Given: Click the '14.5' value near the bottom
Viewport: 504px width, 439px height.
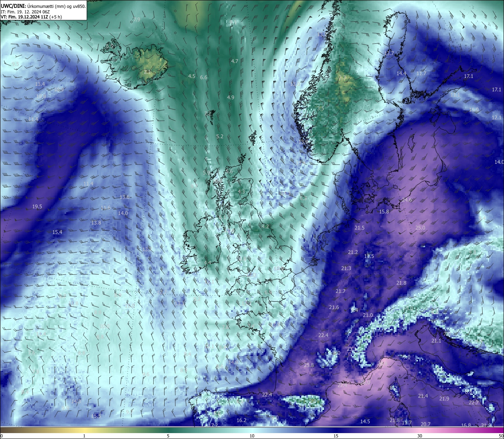Looking at the screenshot, I should (x=365, y=422).
